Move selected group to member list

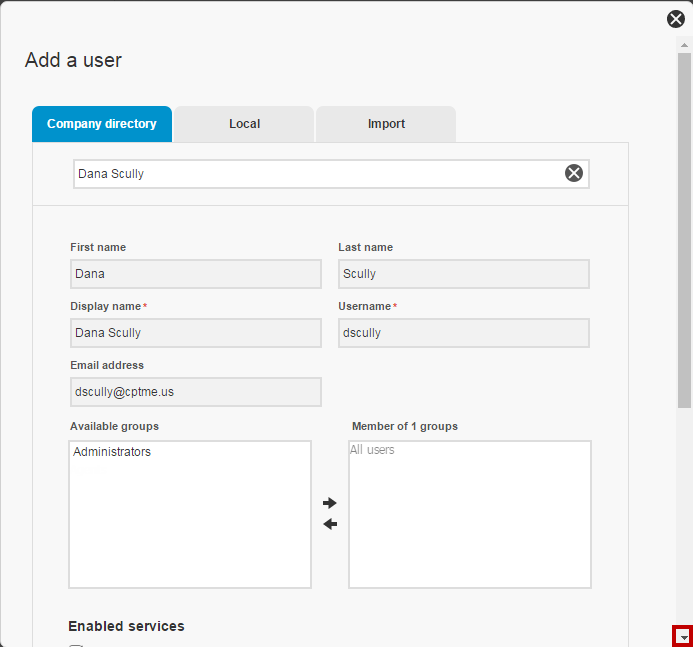coord(330,502)
